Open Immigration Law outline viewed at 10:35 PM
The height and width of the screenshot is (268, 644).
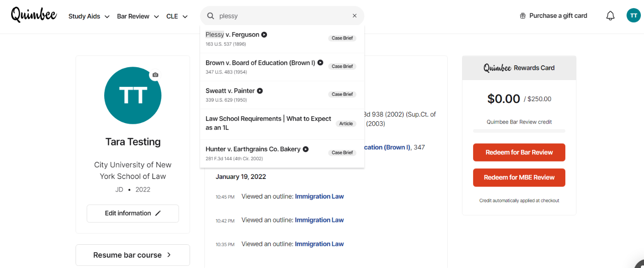click(x=319, y=244)
